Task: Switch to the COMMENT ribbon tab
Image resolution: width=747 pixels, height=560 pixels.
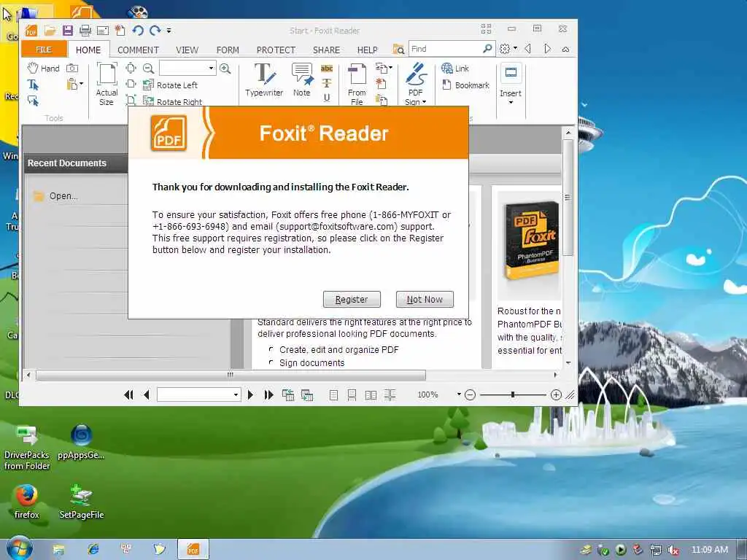Action: pyautogui.click(x=138, y=50)
